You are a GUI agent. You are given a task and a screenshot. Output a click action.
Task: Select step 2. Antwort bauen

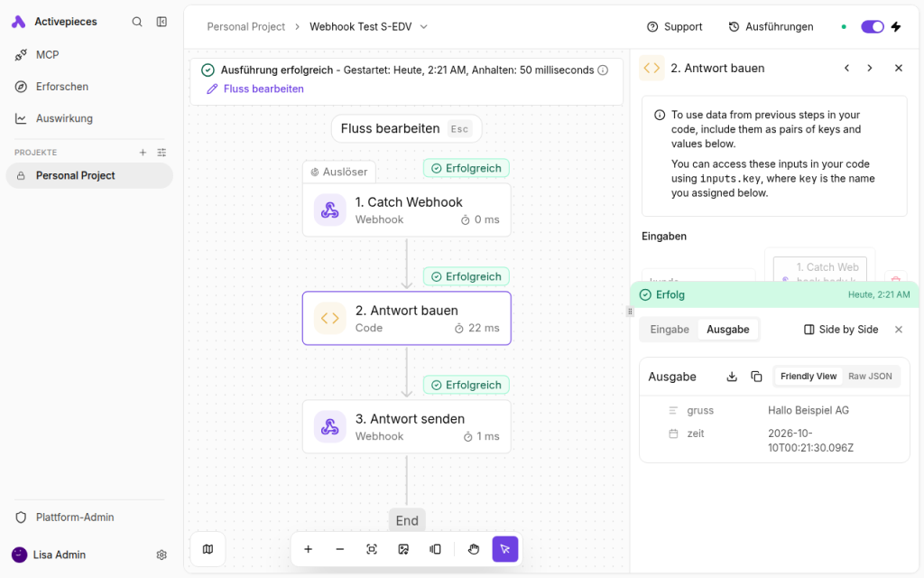coord(407,319)
